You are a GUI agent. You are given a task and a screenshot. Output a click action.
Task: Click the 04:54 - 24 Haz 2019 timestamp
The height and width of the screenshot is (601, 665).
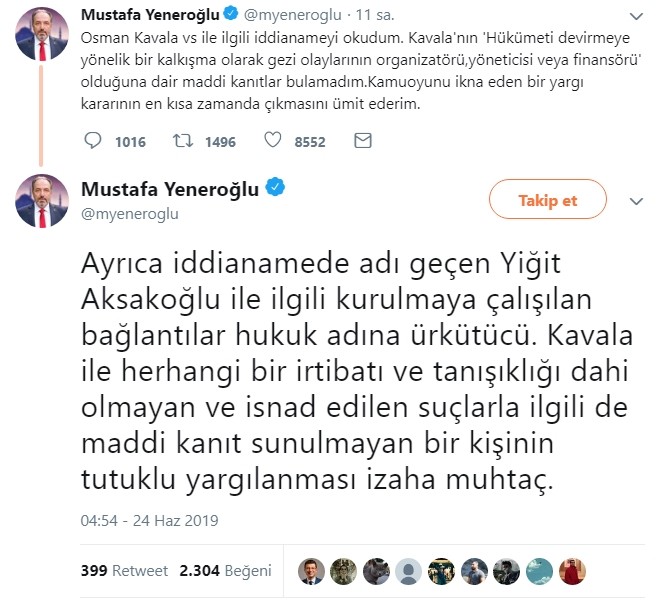coord(149,520)
